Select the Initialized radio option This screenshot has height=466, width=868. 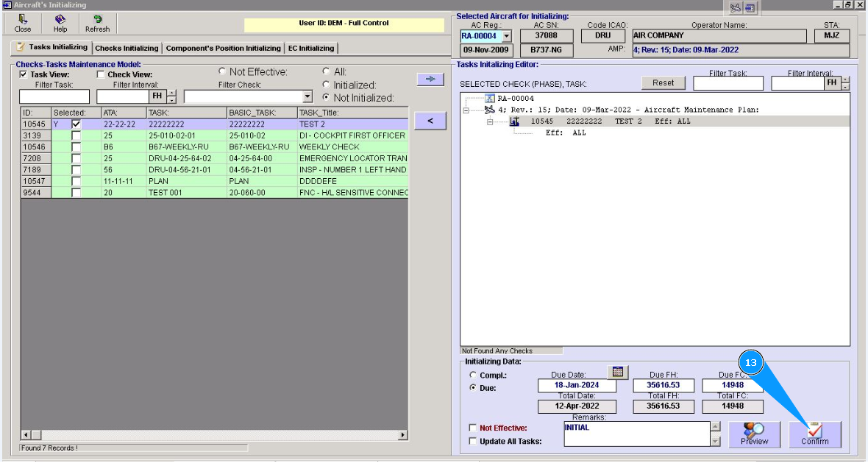pos(327,85)
